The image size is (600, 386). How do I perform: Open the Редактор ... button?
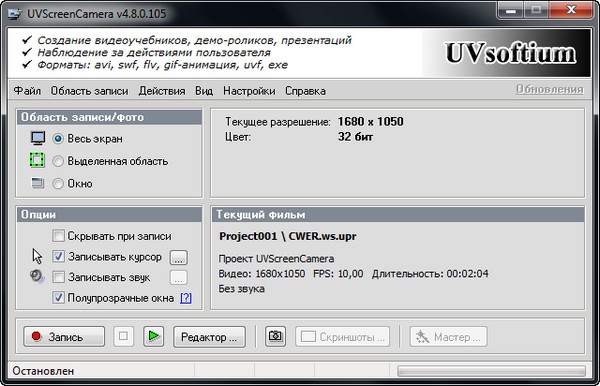tap(209, 337)
